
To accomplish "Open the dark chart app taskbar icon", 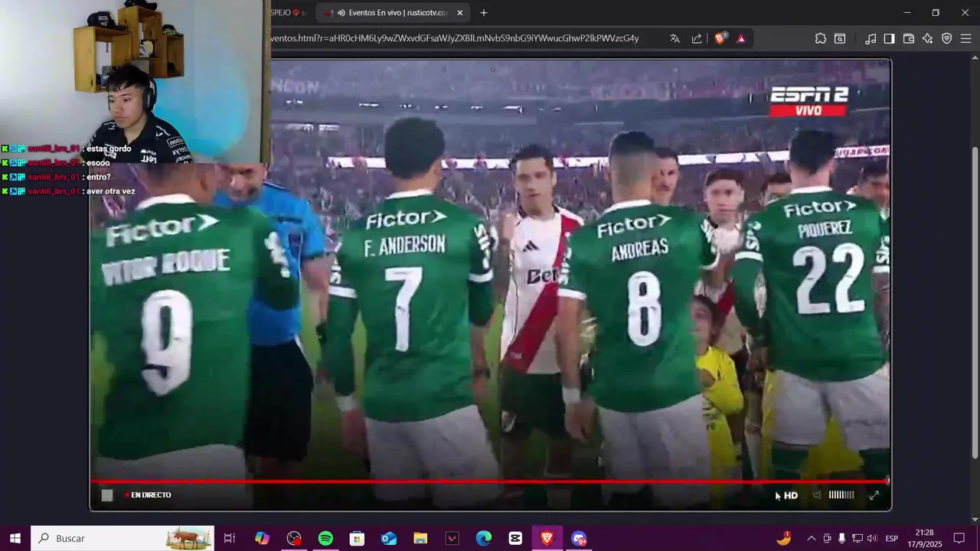I will pos(452,538).
